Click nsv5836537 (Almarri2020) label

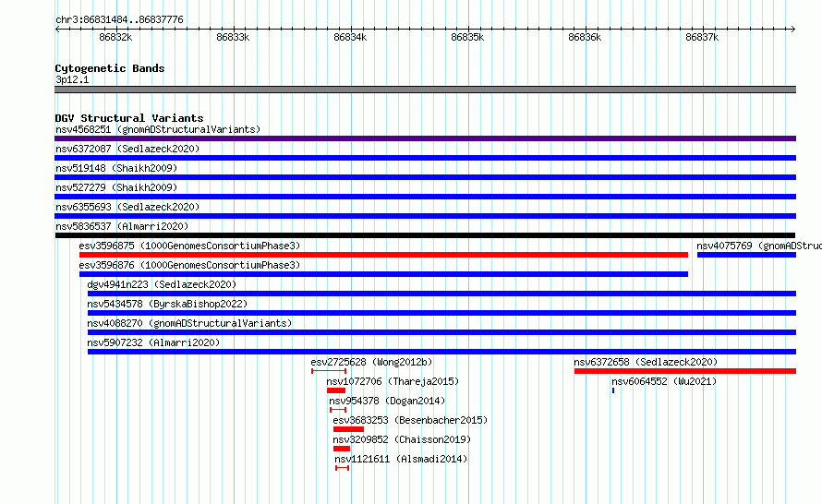pyautogui.click(x=122, y=226)
